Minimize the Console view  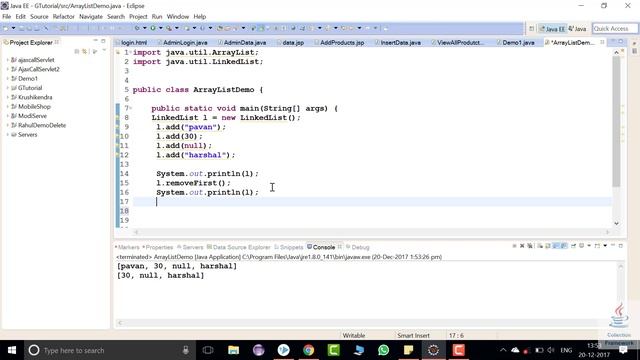[613, 246]
